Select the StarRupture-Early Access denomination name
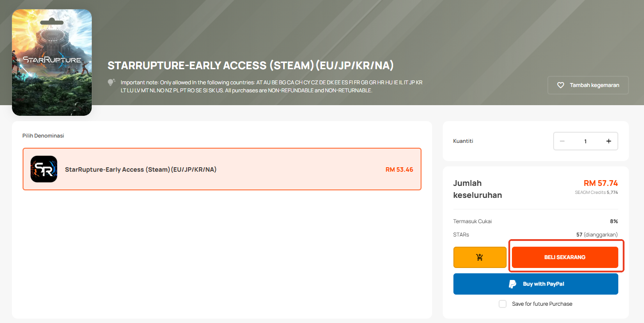 141,169
